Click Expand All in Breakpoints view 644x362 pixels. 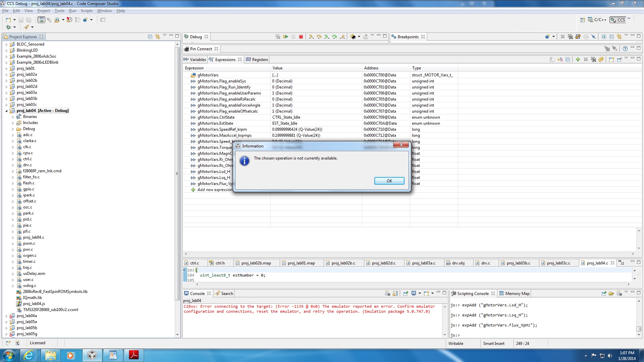604,37
